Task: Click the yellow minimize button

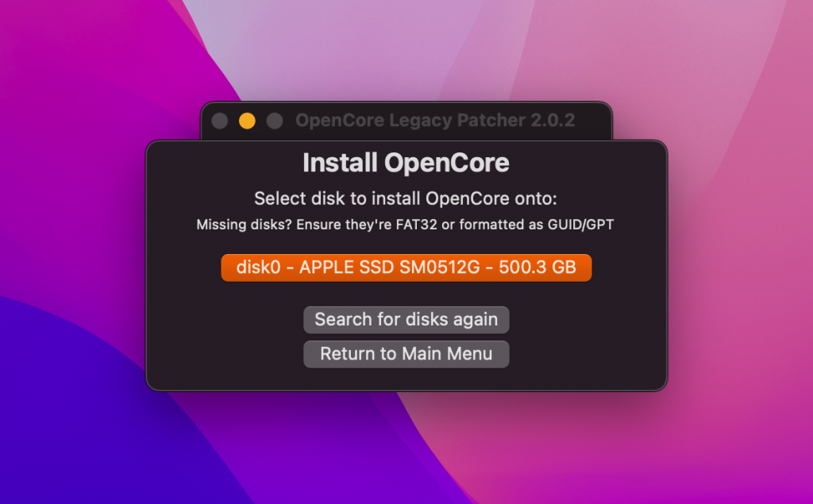Action: point(247,121)
